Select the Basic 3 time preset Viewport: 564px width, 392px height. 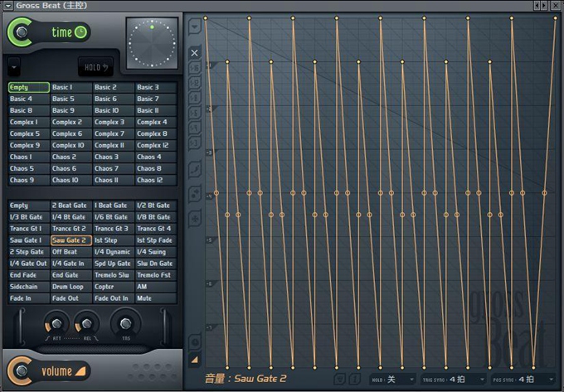point(155,87)
